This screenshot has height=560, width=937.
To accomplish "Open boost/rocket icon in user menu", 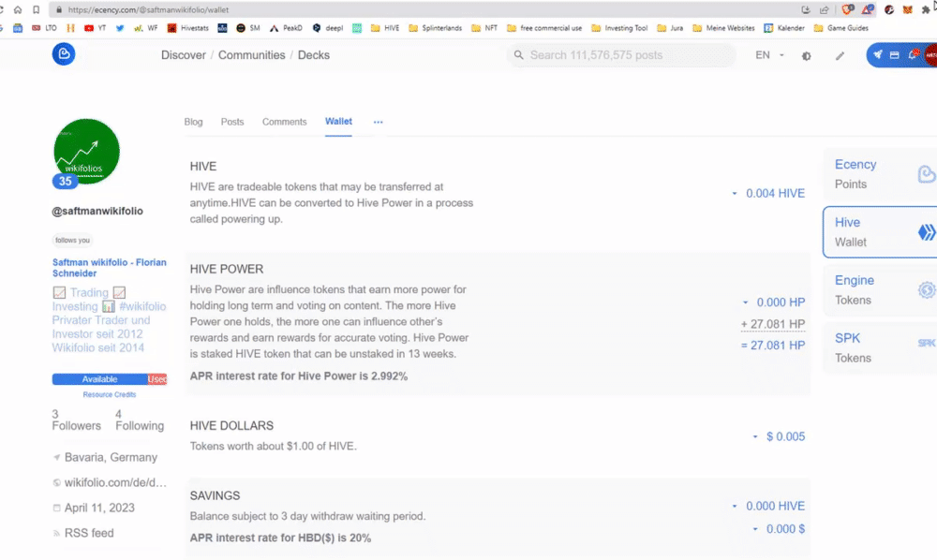I will [x=877, y=55].
